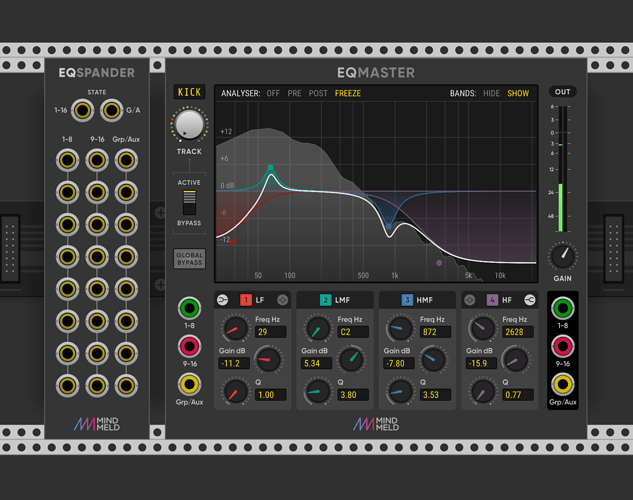
Task: Click the KICK track name display
Action: 189,92
